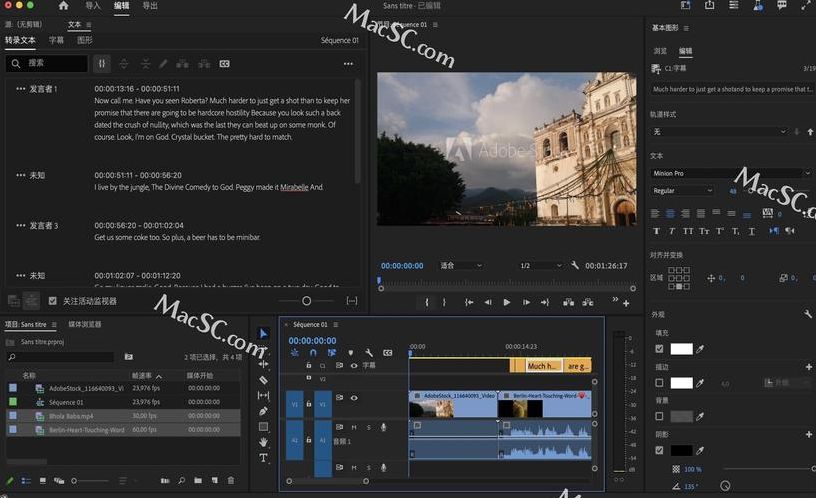Apply Faux Bold text style

click(x=656, y=231)
